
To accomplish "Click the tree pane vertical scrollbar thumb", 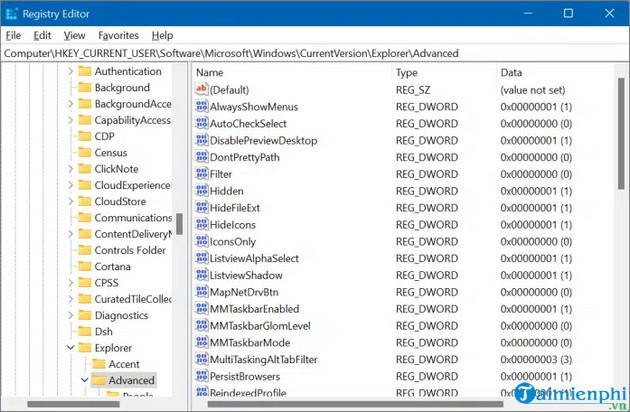I will 180,223.
